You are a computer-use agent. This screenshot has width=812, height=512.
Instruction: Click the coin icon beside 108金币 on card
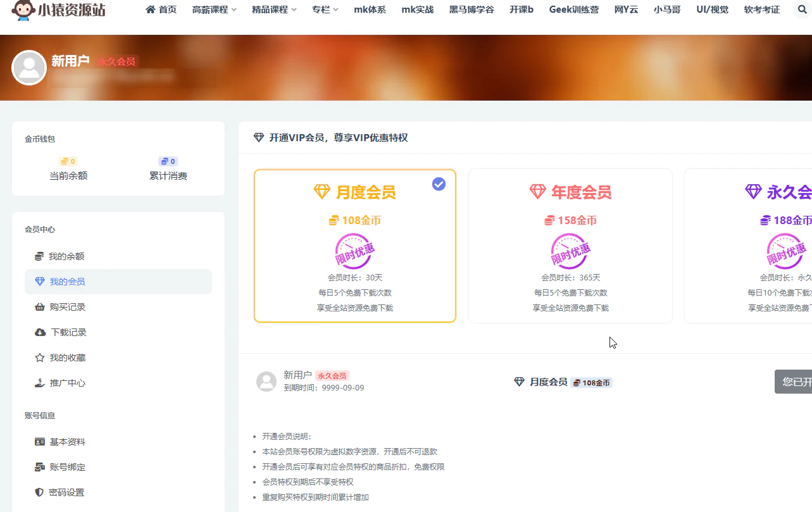[x=334, y=220]
